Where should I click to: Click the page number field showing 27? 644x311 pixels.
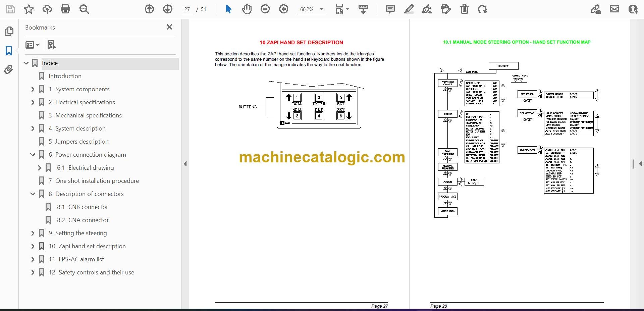(187, 9)
